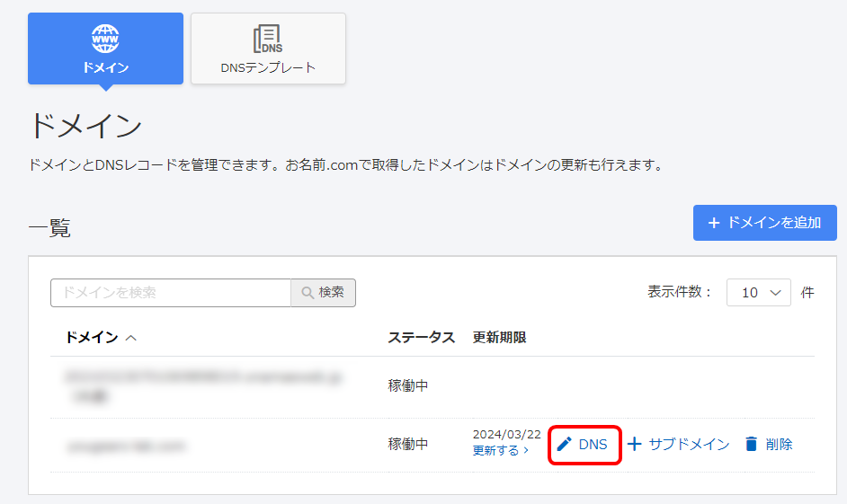Click the trash can icon for 削除
This screenshot has width=847, height=504.
[752, 444]
